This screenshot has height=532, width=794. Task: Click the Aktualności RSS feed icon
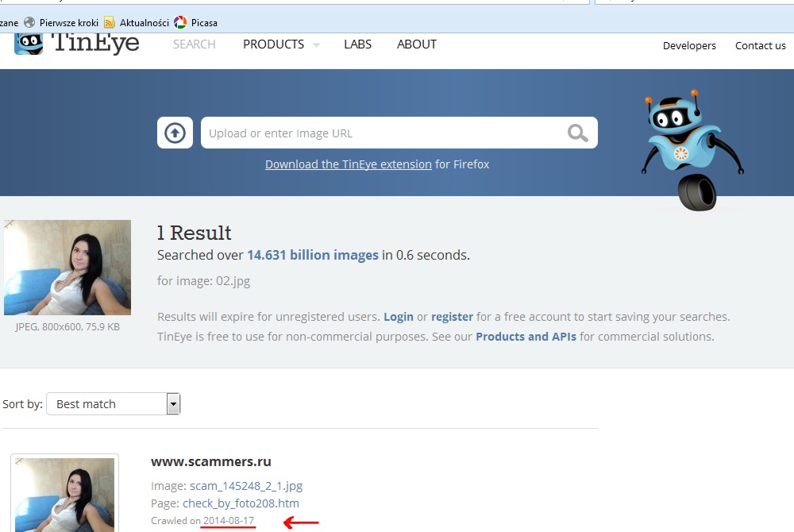coord(110,23)
